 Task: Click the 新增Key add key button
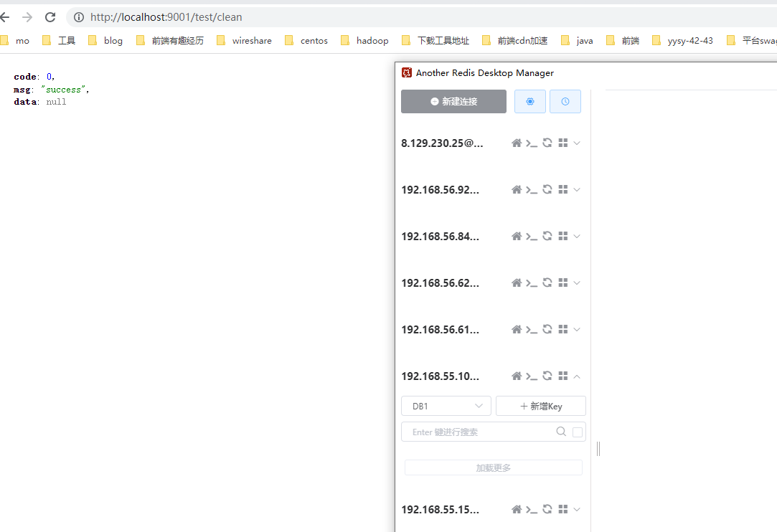tap(541, 407)
